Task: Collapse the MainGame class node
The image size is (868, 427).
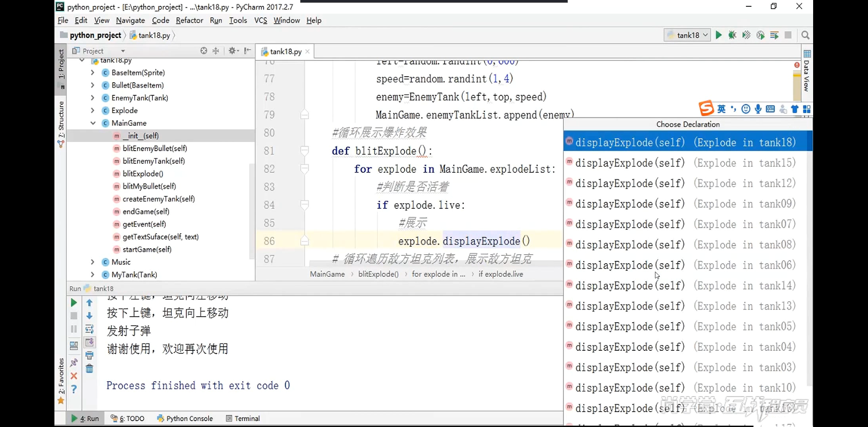Action: (93, 123)
